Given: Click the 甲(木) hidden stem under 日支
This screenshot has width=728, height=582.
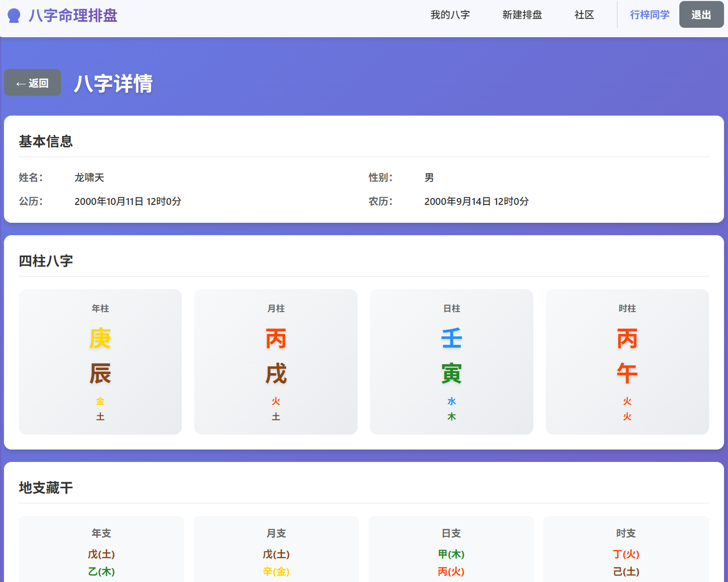Looking at the screenshot, I should coord(451,554).
